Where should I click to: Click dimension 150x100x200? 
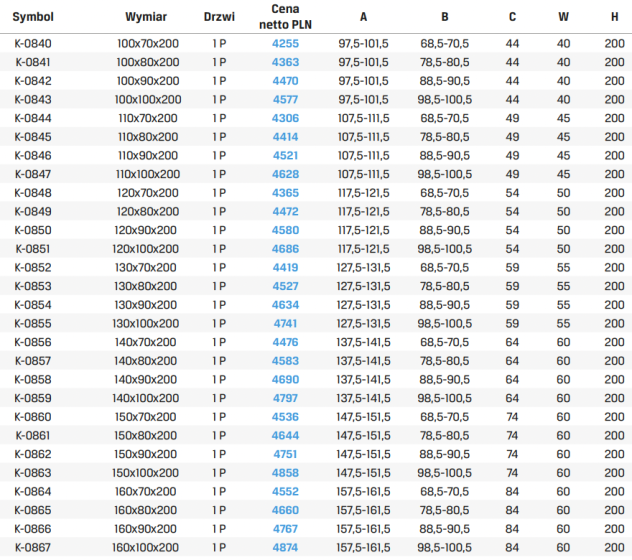146,473
